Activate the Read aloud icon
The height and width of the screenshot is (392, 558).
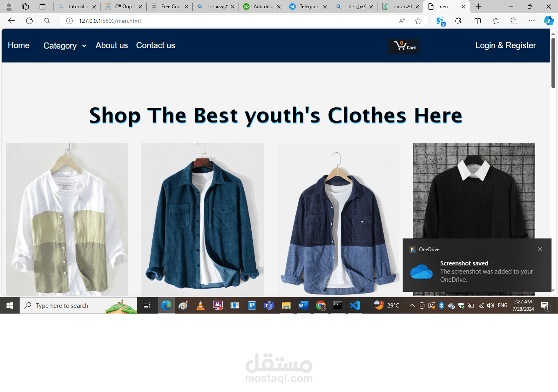[x=402, y=21]
